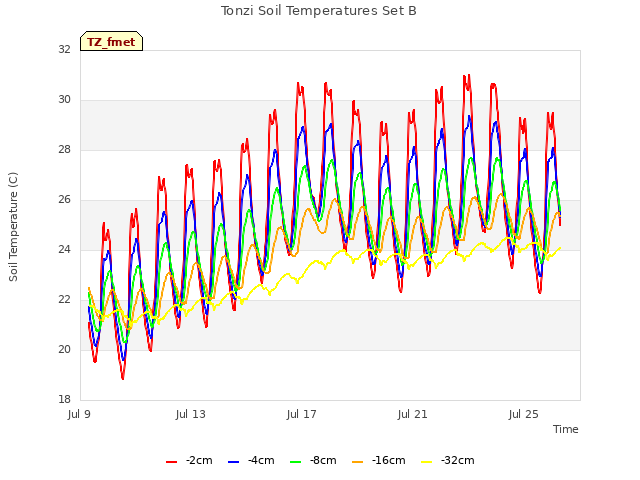
Task: Click the red -2cm legend swatch
Action: (171, 462)
